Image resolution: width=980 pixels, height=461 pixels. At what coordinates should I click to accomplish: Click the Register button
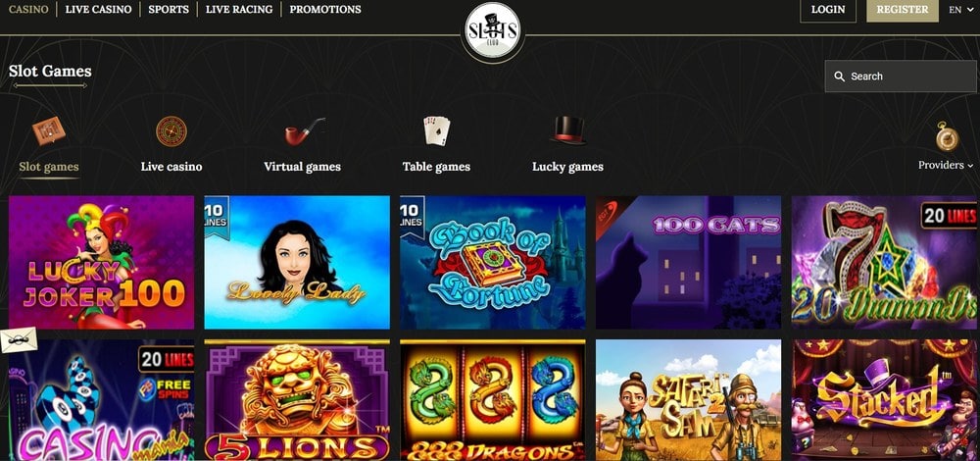(903, 10)
